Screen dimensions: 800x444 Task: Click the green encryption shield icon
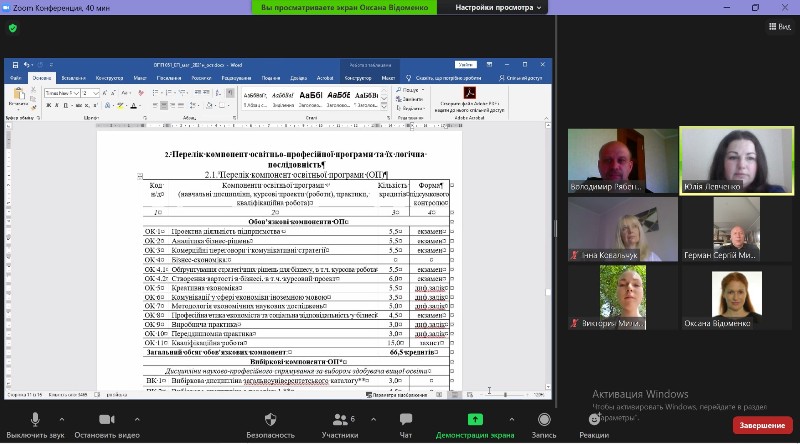(13, 28)
